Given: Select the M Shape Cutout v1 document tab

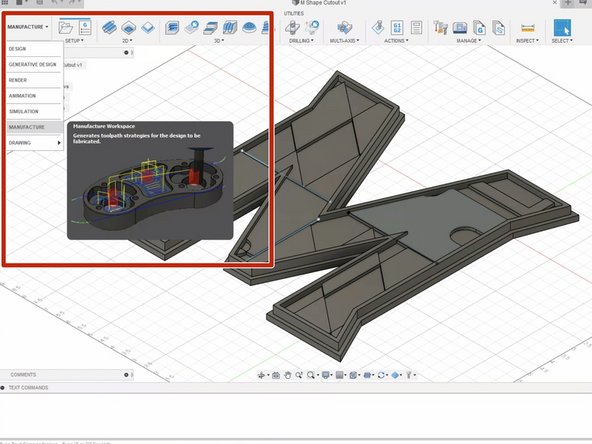Looking at the screenshot, I should coord(319,3).
